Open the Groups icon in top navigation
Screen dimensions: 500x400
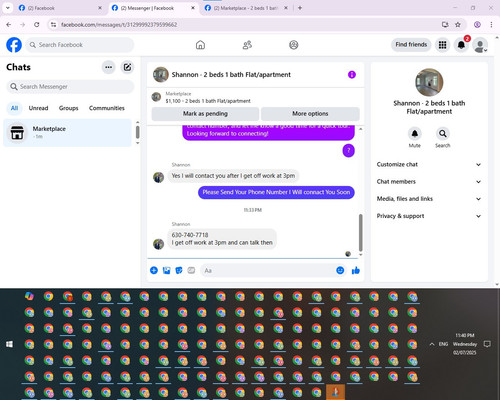[294, 45]
